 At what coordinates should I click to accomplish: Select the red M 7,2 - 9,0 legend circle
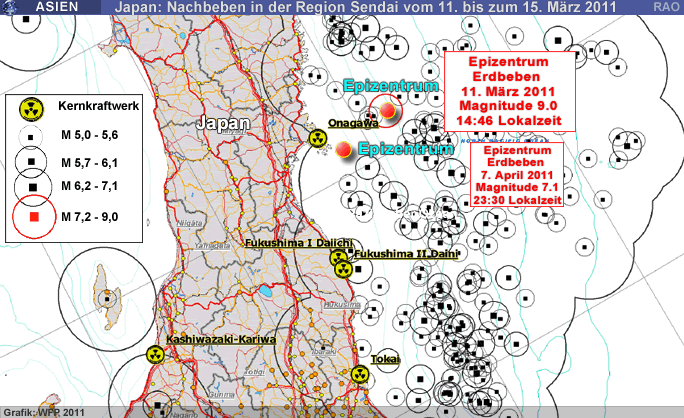click(33, 216)
